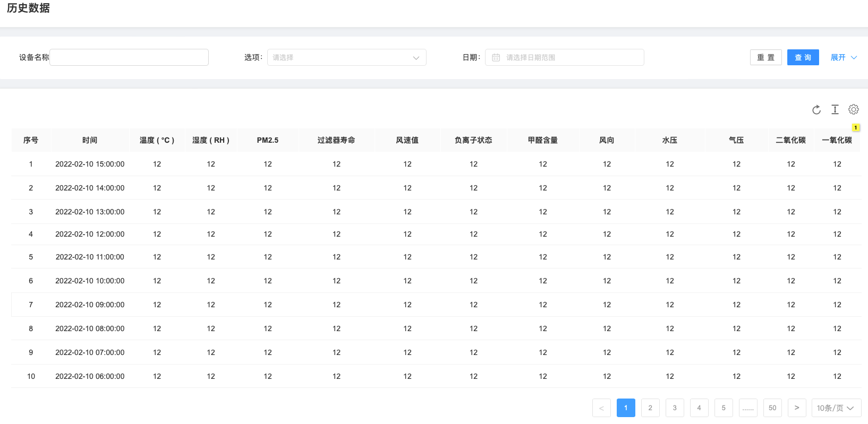Select the row with time 2022-02-10 13:00:00
The image size is (868, 424).
click(436, 212)
